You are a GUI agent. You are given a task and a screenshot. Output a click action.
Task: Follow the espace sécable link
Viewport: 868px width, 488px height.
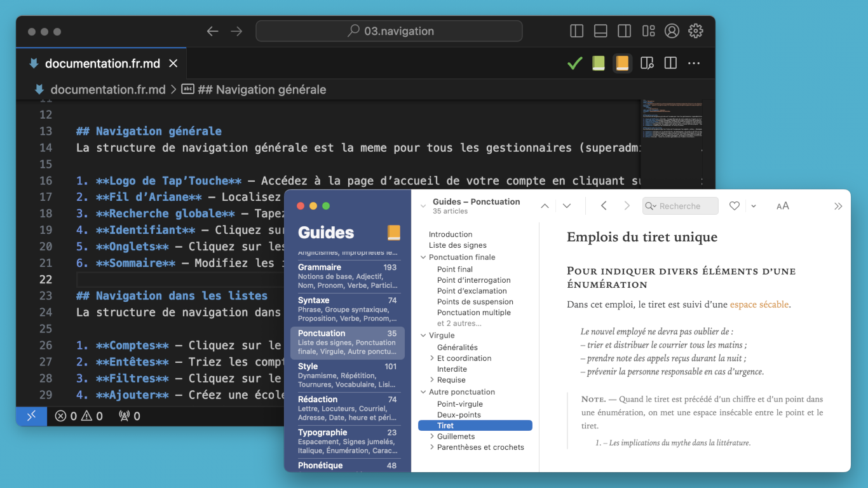pos(759,304)
